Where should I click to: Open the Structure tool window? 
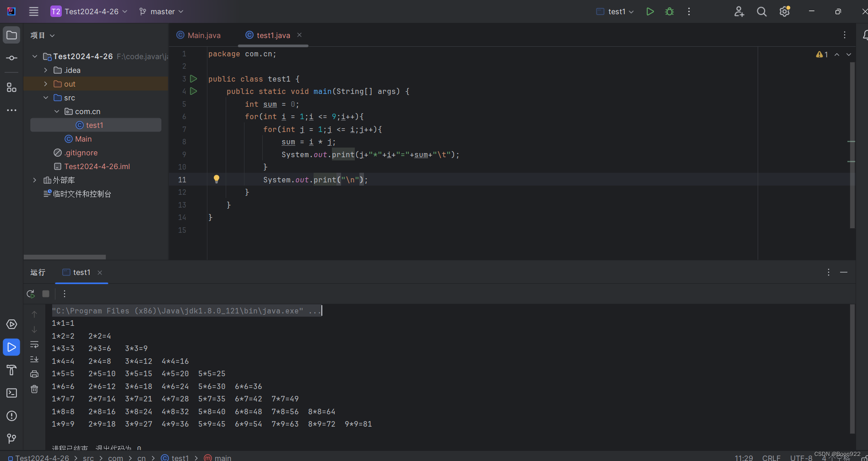pyautogui.click(x=11, y=87)
